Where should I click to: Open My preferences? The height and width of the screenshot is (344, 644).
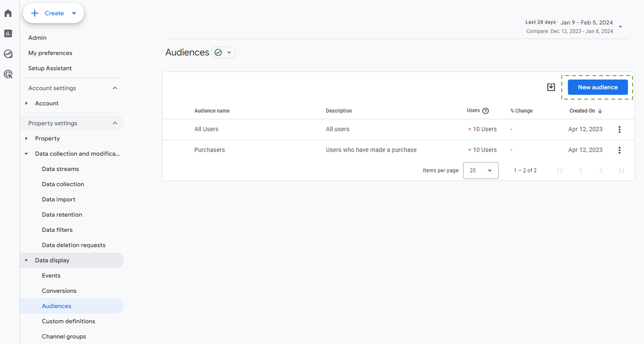click(x=50, y=53)
